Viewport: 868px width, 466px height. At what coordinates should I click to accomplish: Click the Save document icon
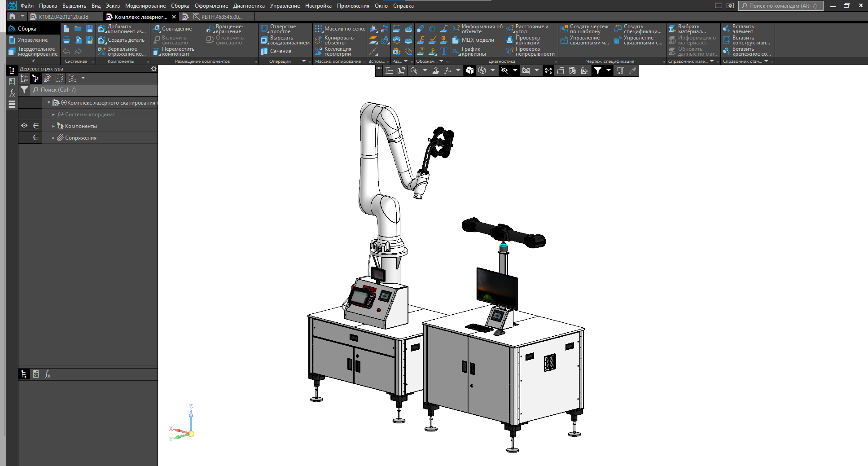90,29
